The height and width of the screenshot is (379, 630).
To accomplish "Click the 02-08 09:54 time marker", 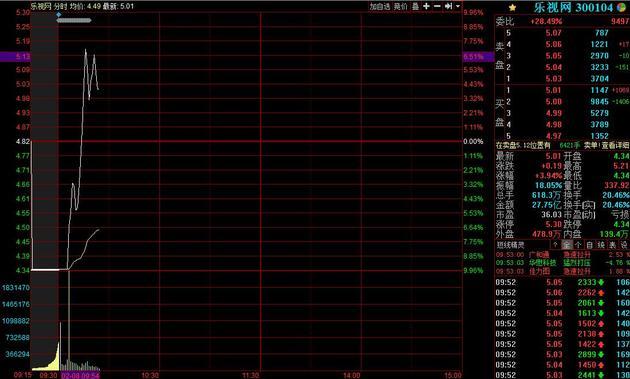I will (x=80, y=375).
